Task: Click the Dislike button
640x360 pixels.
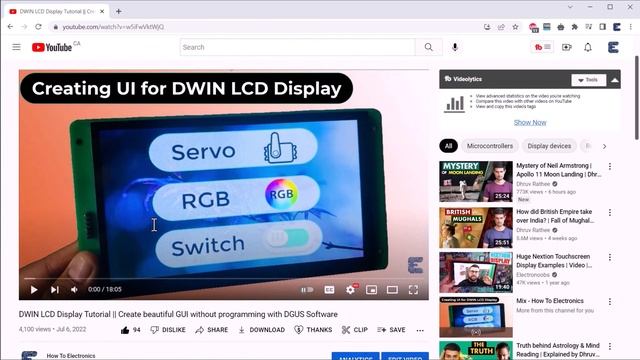Action: click(168, 330)
